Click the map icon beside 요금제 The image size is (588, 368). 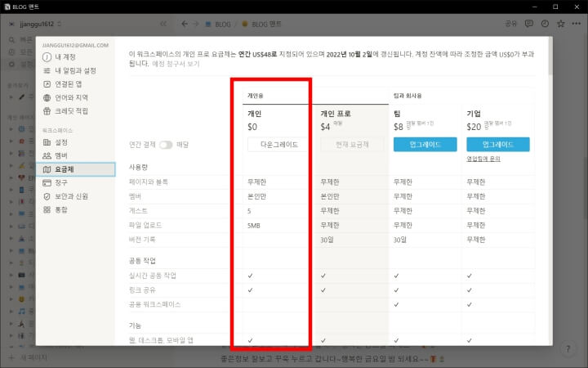pos(47,169)
